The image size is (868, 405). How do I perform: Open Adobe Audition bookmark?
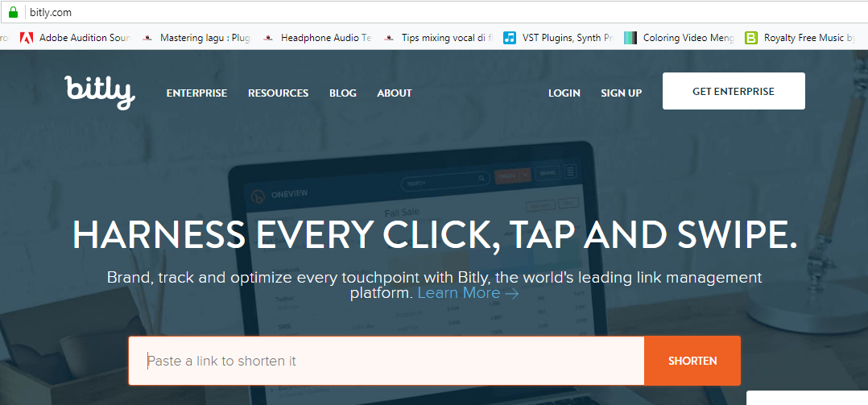(76, 38)
